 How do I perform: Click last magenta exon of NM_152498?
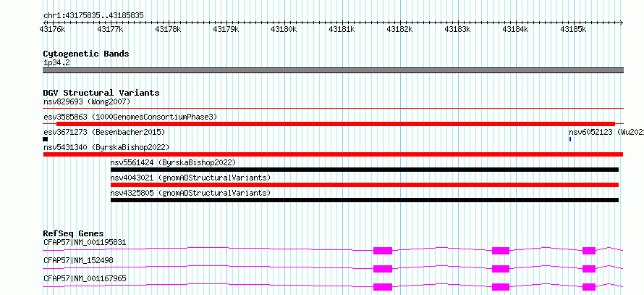[x=589, y=269]
